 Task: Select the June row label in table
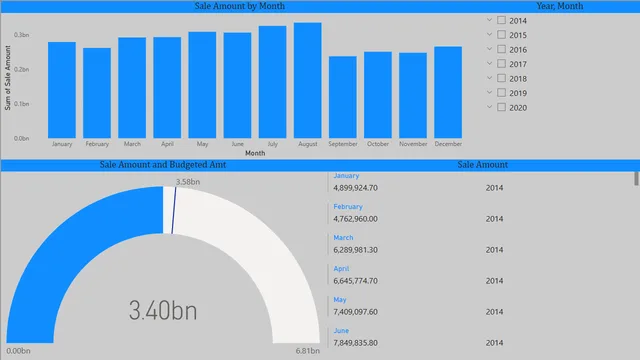[341, 331]
